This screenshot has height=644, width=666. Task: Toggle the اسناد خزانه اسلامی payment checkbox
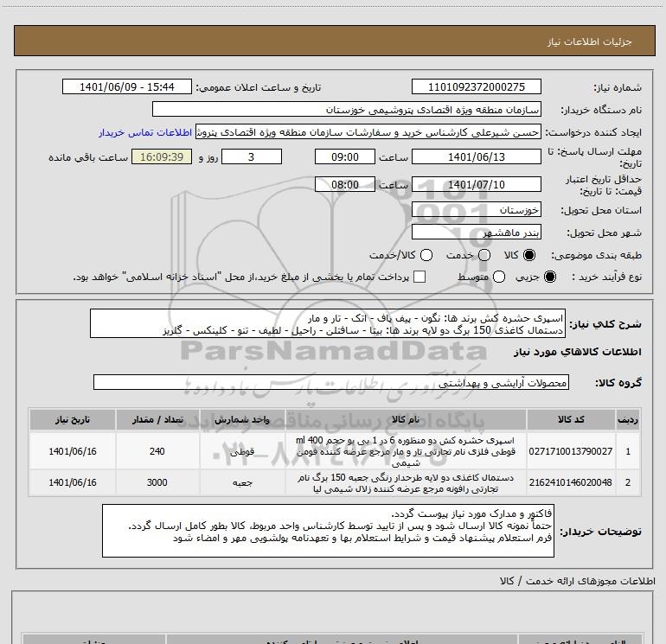(x=419, y=277)
